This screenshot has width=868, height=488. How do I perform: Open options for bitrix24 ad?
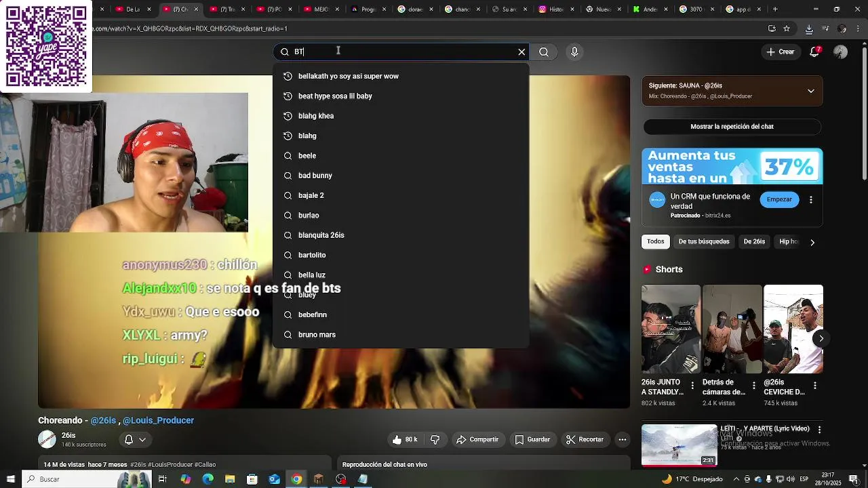(811, 200)
